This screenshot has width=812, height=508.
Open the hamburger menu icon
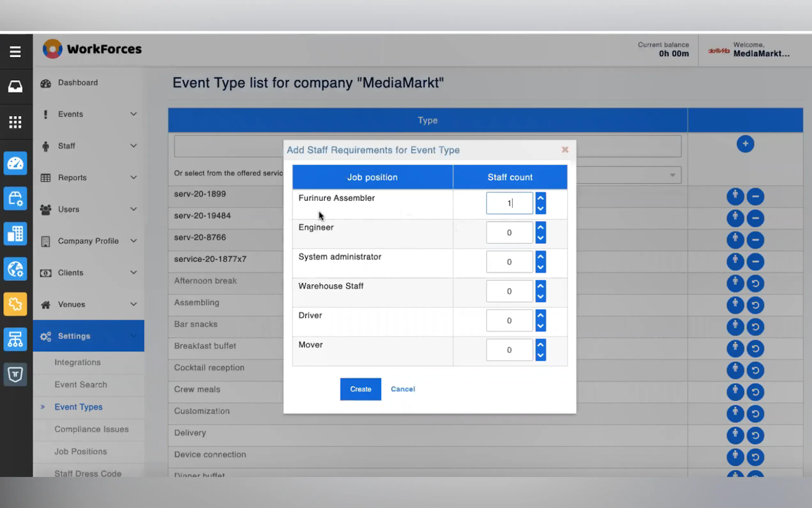tap(15, 52)
